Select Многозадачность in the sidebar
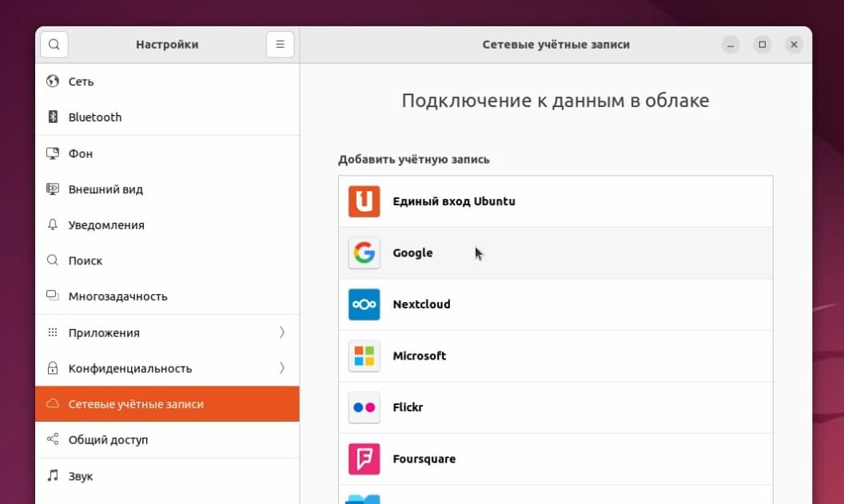The width and height of the screenshot is (844, 504). coord(167,296)
